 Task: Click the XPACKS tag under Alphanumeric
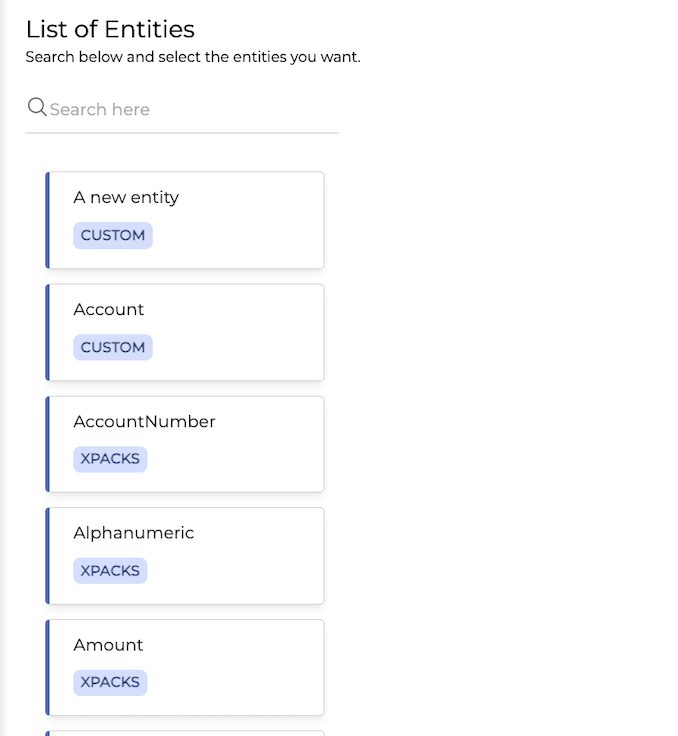110,570
